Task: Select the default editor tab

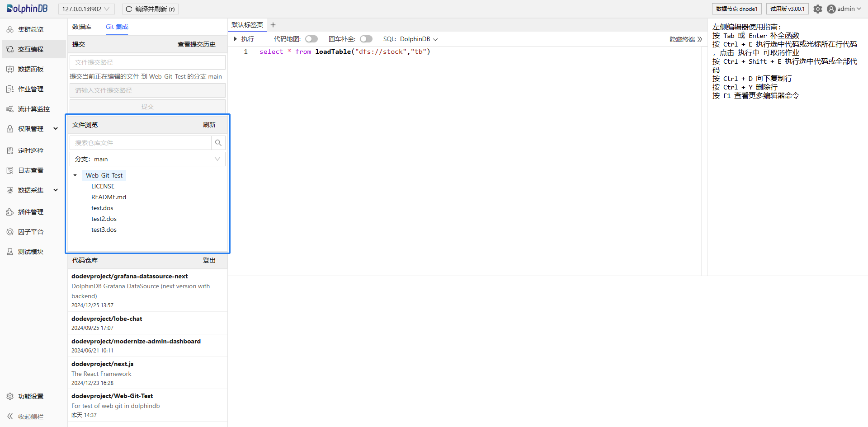Action: (247, 25)
